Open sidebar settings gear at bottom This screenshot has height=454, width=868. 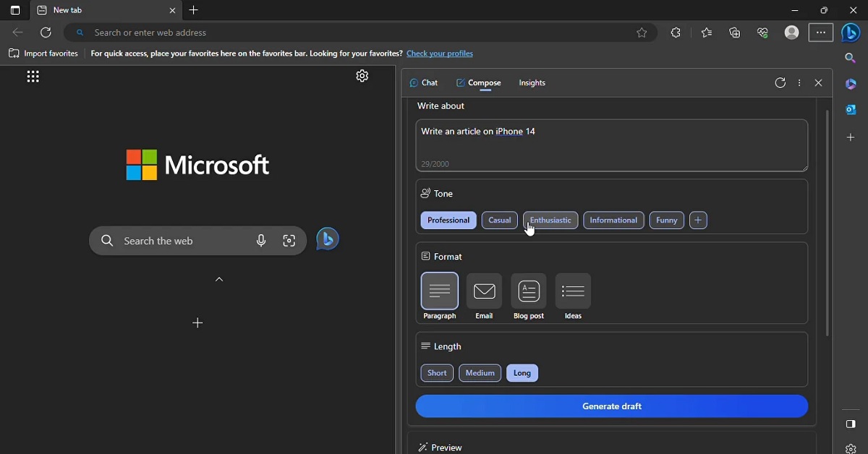(x=851, y=448)
